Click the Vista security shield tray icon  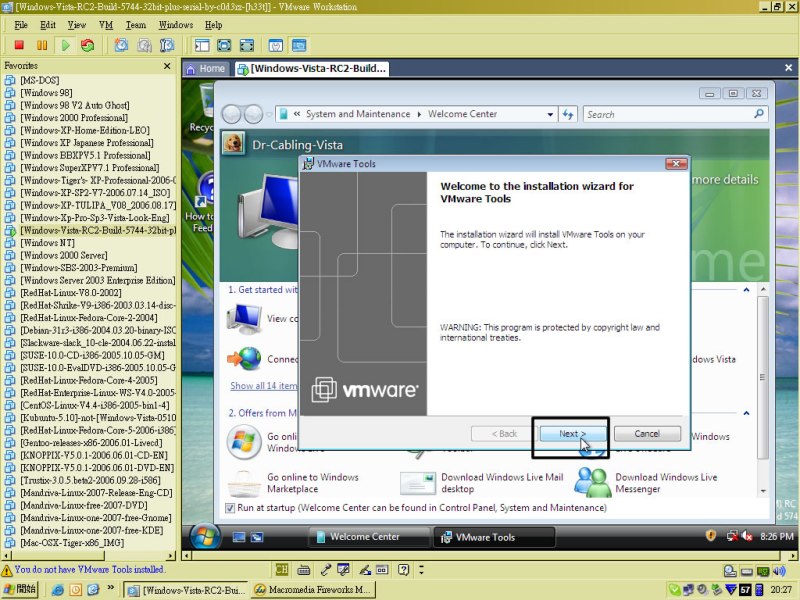pos(711,536)
